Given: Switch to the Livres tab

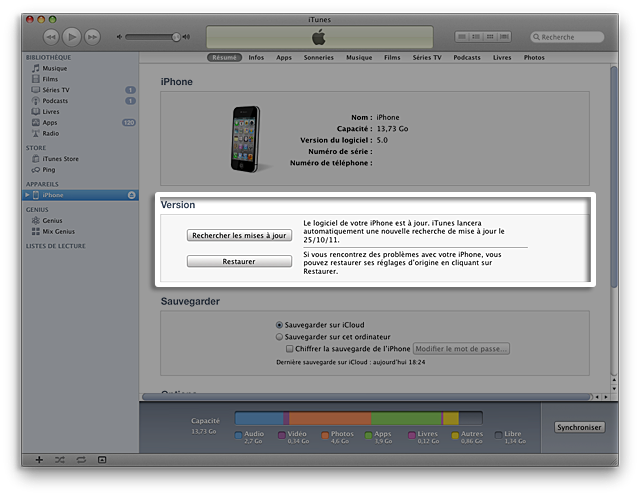Looking at the screenshot, I should tap(502, 58).
